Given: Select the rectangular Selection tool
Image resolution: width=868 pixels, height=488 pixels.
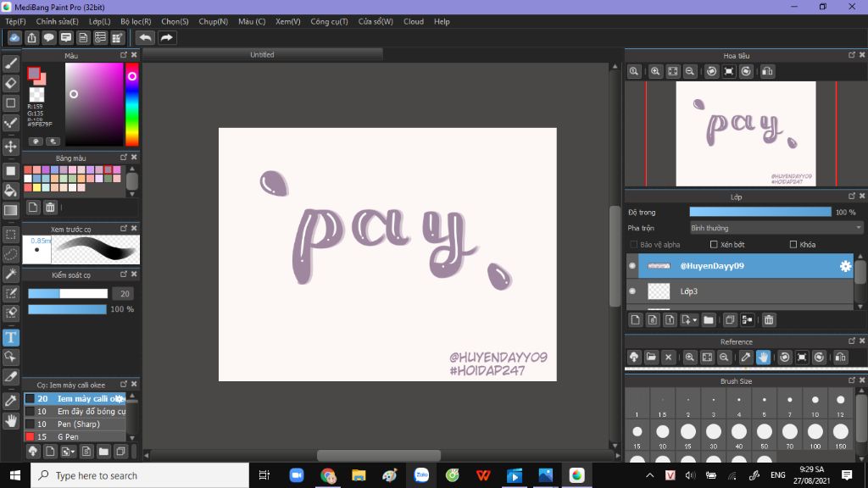Looking at the screenshot, I should [x=10, y=235].
